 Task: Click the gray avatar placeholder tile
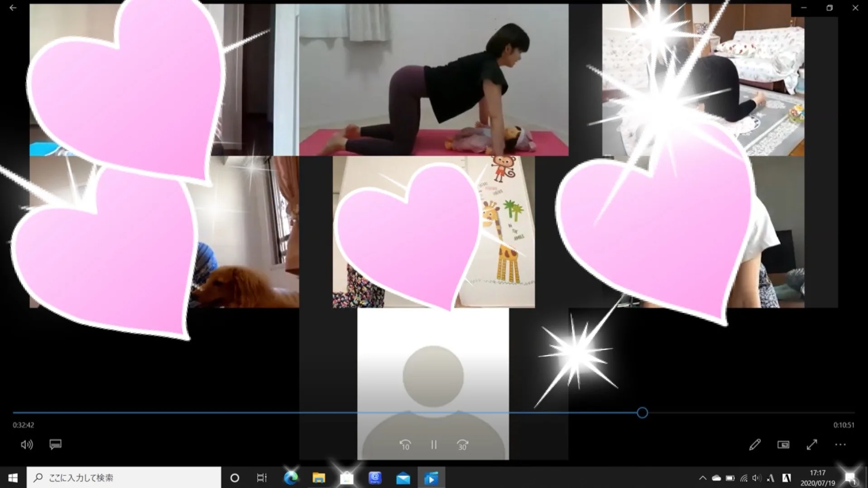coord(433,384)
